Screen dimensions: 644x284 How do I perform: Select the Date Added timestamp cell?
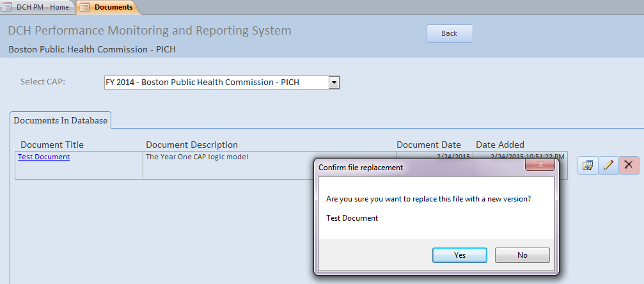(519, 155)
